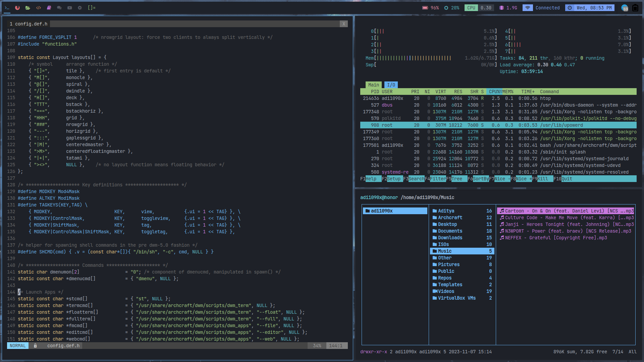Viewport: 644px width, 362px height.
Task: Click the Telegram tray icon with badge
Action: (x=625, y=8)
